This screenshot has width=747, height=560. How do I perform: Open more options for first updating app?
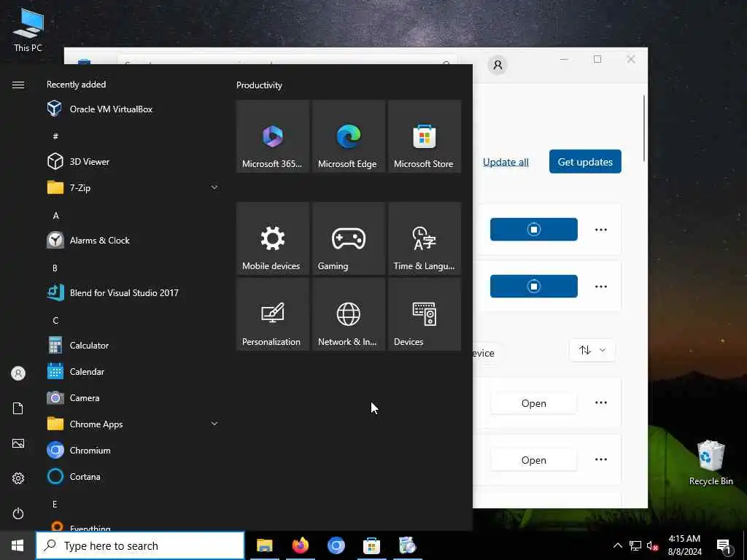[x=601, y=230]
